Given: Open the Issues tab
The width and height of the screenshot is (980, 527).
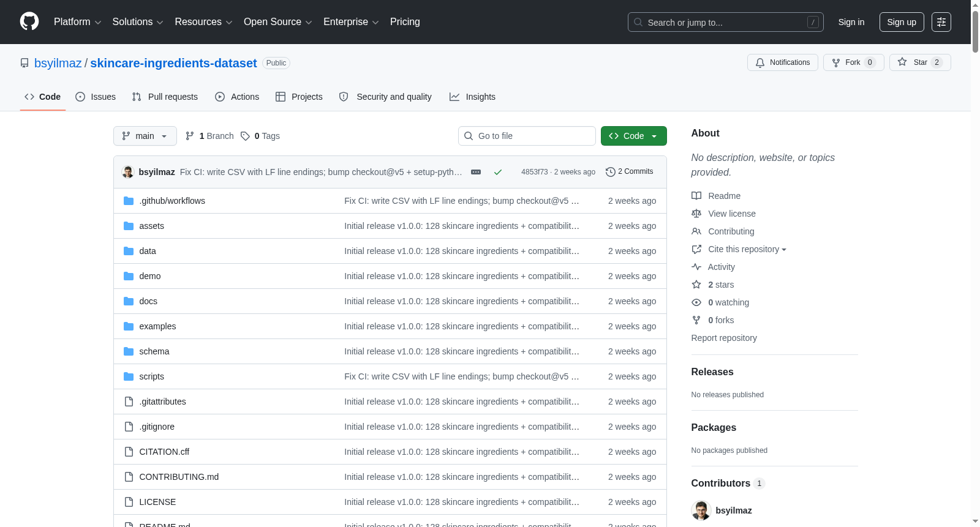Looking at the screenshot, I should click(x=96, y=97).
